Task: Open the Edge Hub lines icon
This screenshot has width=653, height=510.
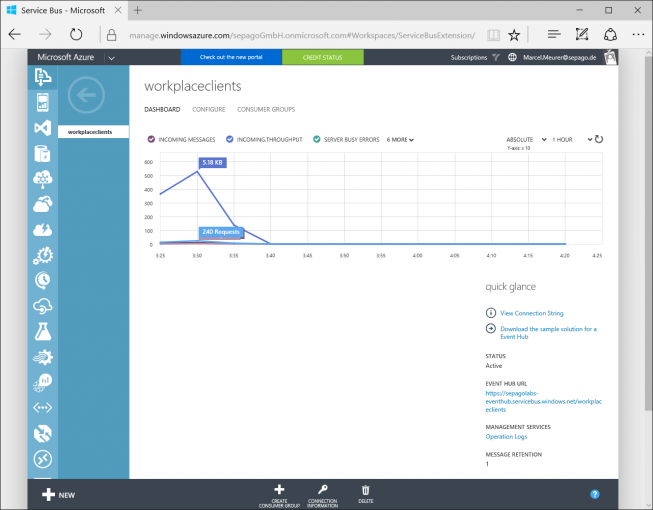Action: pyautogui.click(x=554, y=34)
